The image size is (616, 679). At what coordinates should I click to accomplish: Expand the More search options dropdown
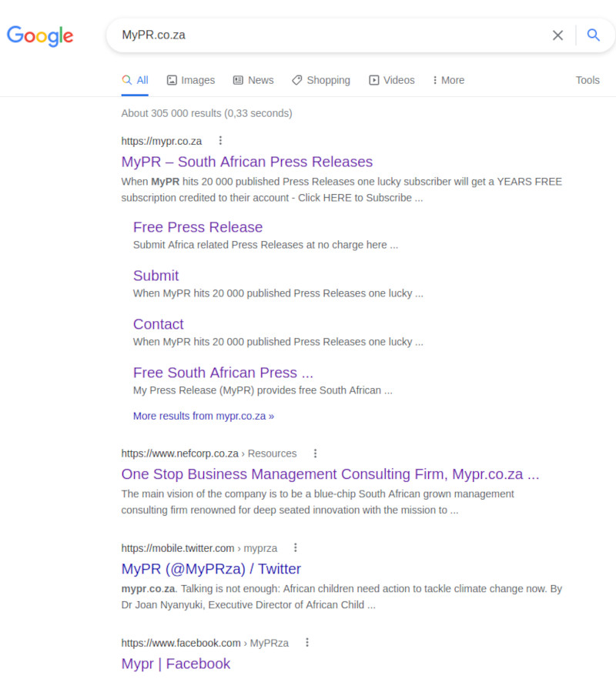[448, 80]
